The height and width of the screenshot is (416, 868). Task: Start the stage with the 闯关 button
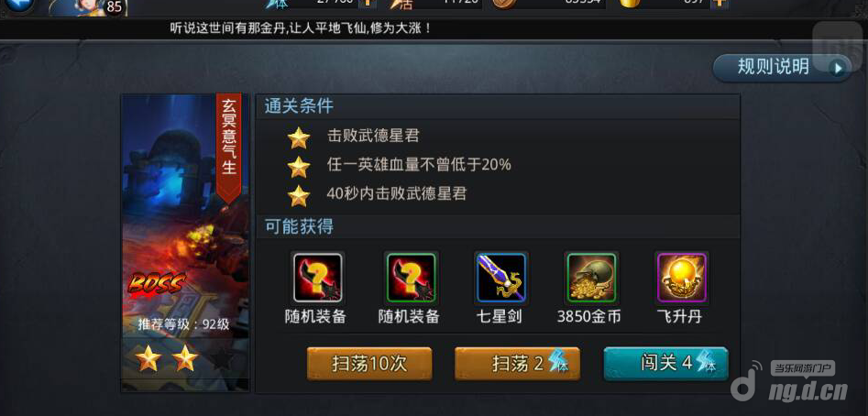click(666, 364)
